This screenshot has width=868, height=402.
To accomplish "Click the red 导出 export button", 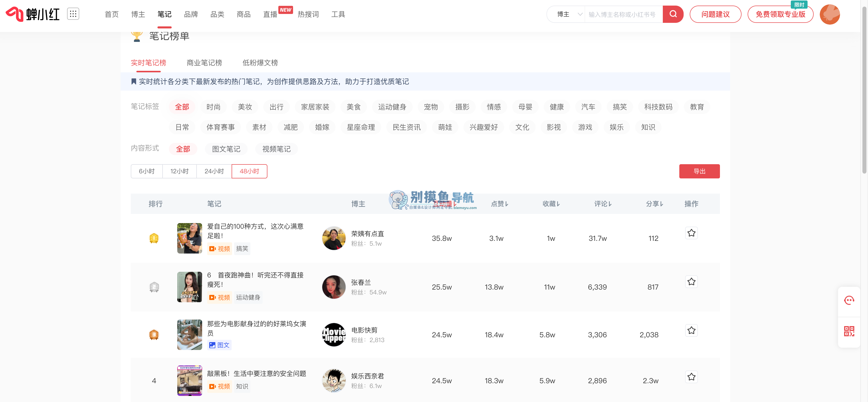I will point(699,171).
